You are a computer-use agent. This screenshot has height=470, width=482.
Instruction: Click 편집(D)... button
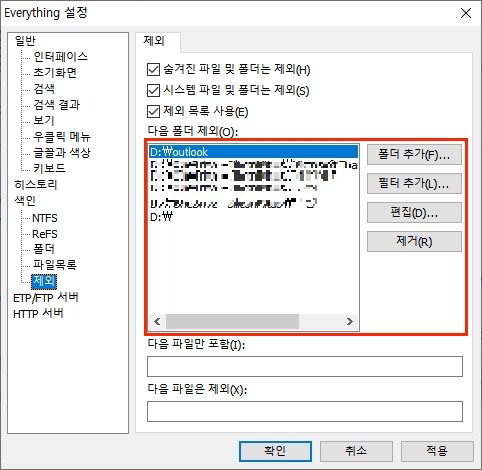tap(414, 212)
